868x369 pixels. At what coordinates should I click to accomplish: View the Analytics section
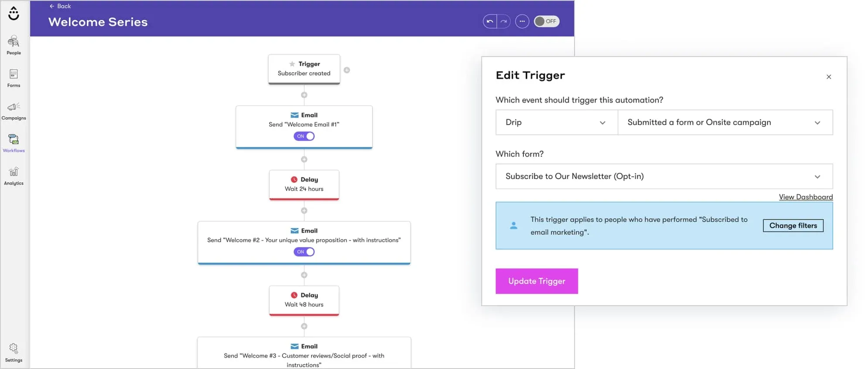coord(14,176)
